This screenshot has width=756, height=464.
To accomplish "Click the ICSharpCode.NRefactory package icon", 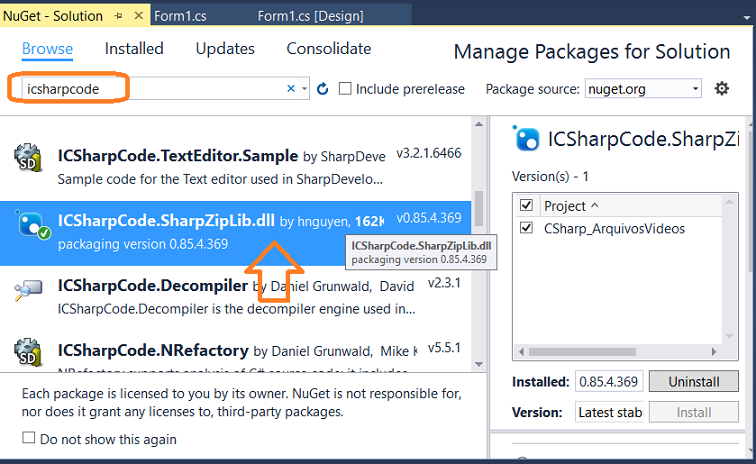I will [x=28, y=352].
